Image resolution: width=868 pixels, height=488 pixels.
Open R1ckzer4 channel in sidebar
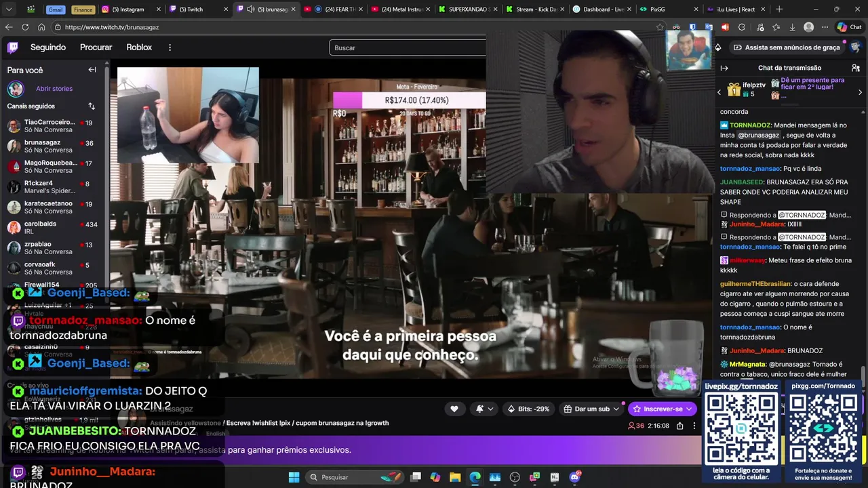point(53,187)
